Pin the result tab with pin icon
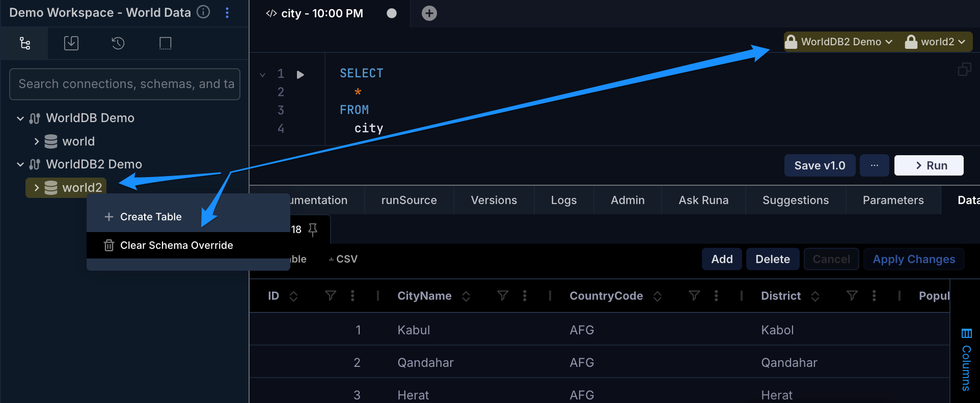The width and height of the screenshot is (980, 403). point(313,229)
